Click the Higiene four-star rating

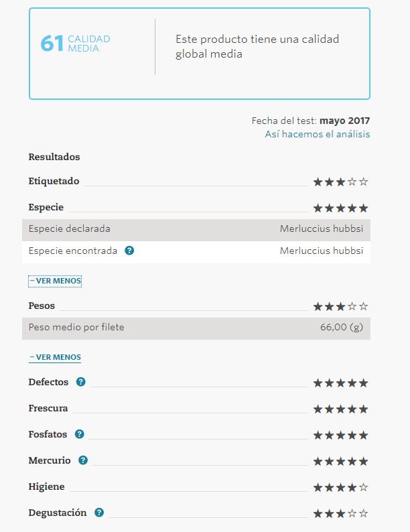(x=340, y=487)
